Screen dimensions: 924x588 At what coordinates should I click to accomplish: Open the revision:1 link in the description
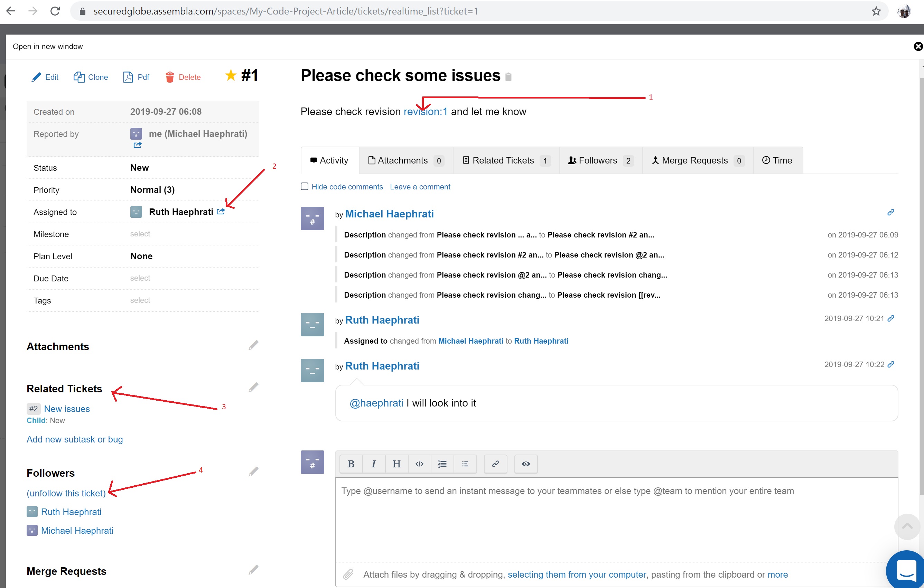(426, 112)
